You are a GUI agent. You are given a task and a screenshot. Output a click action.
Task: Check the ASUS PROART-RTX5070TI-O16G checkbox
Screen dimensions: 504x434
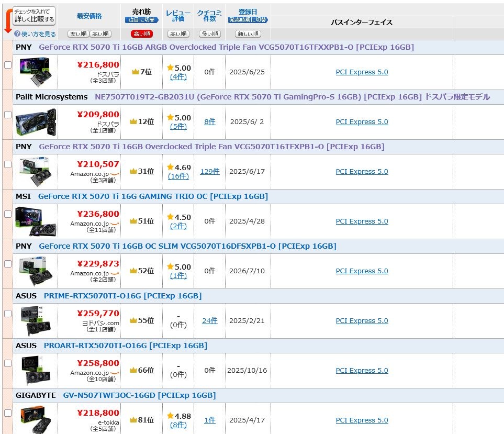coord(8,363)
